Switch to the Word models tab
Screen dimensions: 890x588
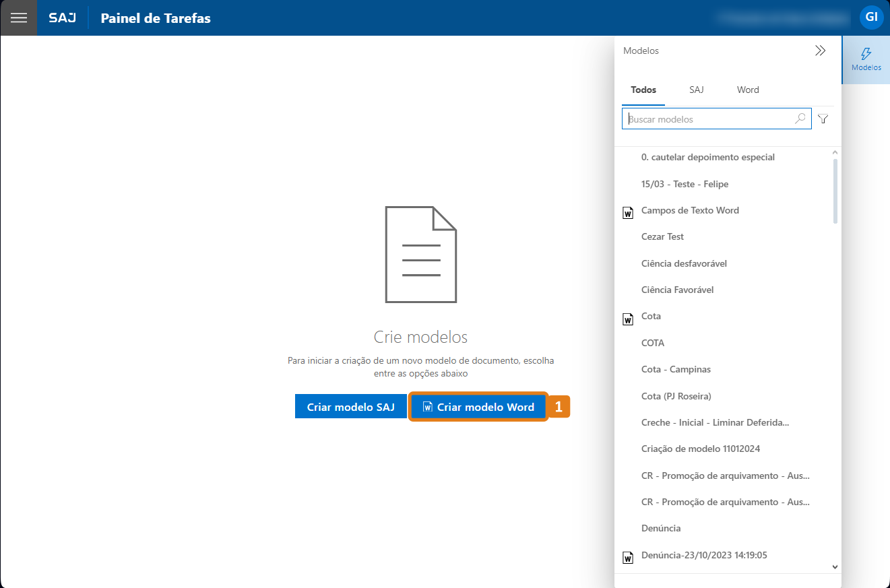[x=748, y=90]
